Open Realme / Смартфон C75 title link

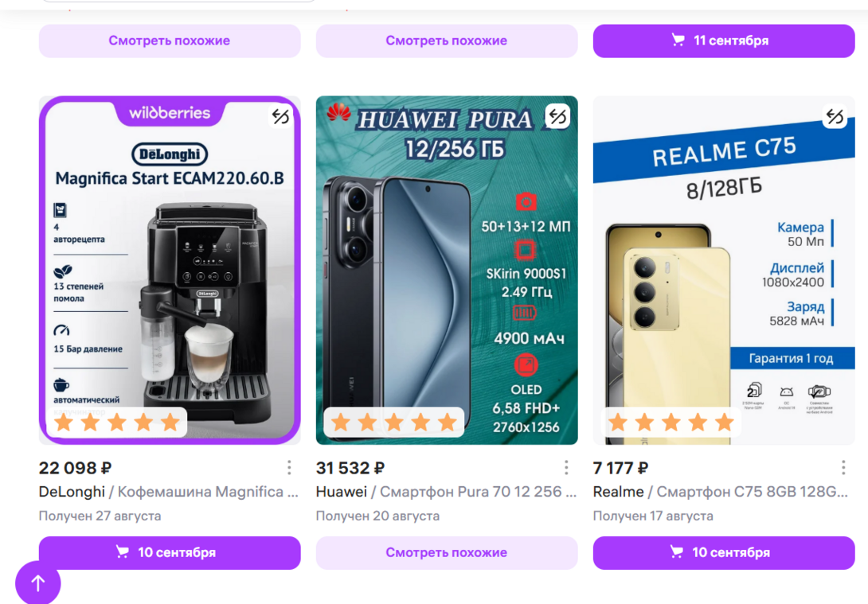720,492
